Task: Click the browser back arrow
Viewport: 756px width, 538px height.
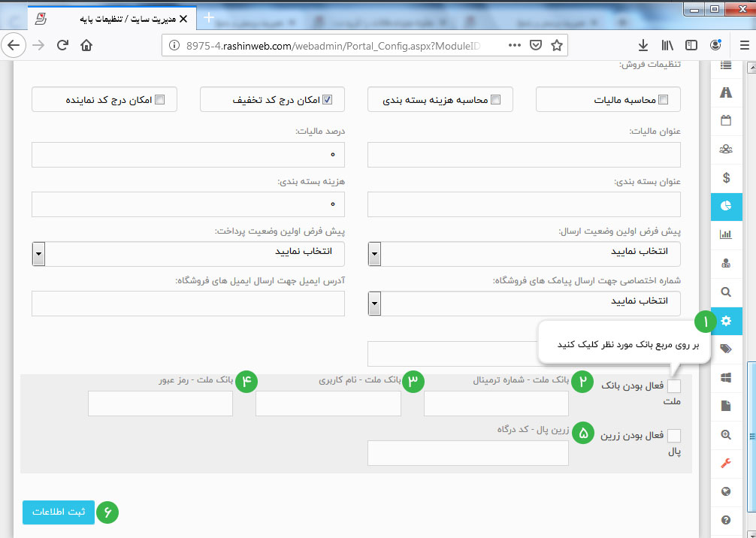Action: tap(14, 45)
